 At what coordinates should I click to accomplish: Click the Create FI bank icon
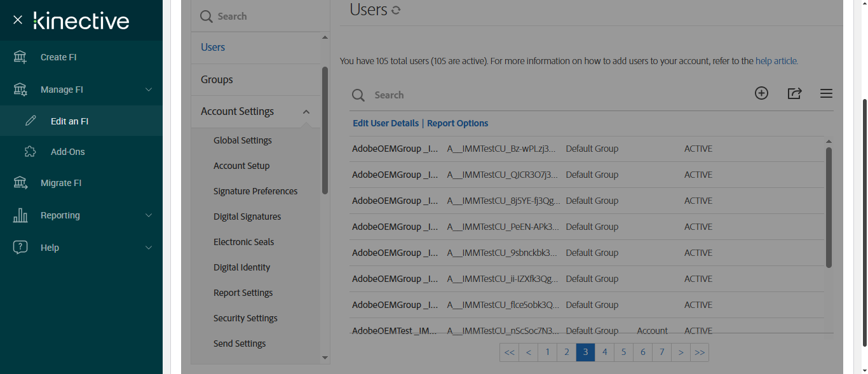(x=20, y=57)
